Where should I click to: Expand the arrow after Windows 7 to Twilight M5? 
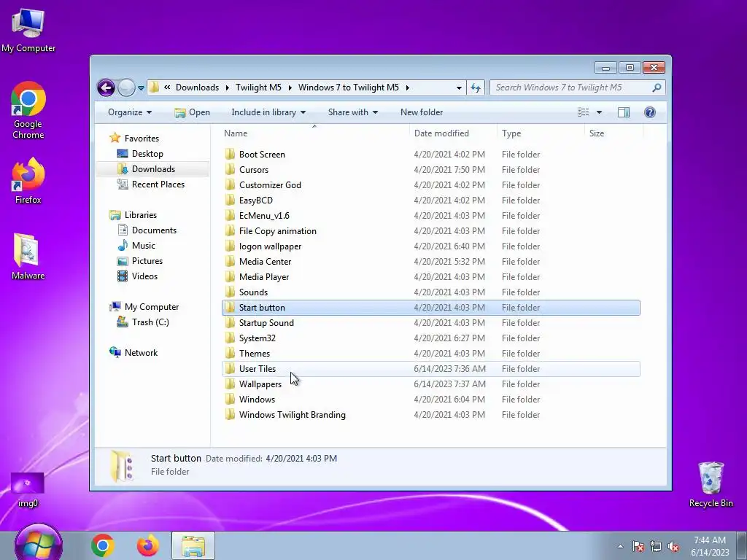[x=408, y=87]
